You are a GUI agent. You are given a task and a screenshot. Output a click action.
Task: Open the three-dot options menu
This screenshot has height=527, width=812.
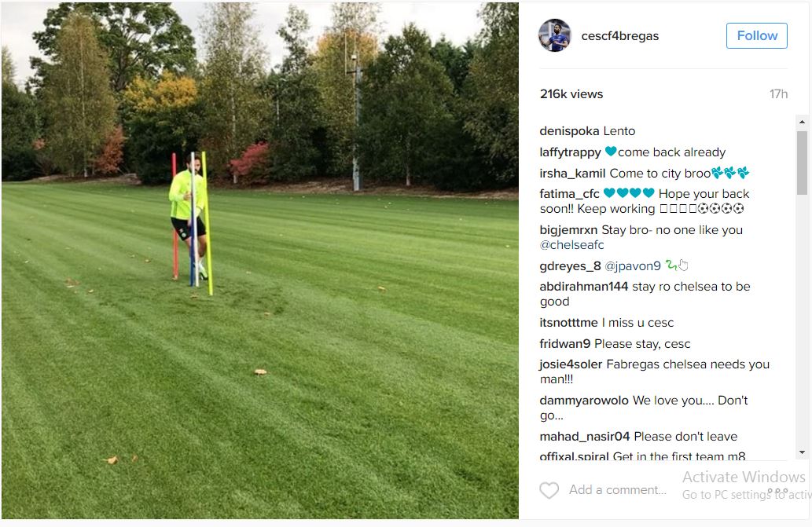click(x=777, y=490)
